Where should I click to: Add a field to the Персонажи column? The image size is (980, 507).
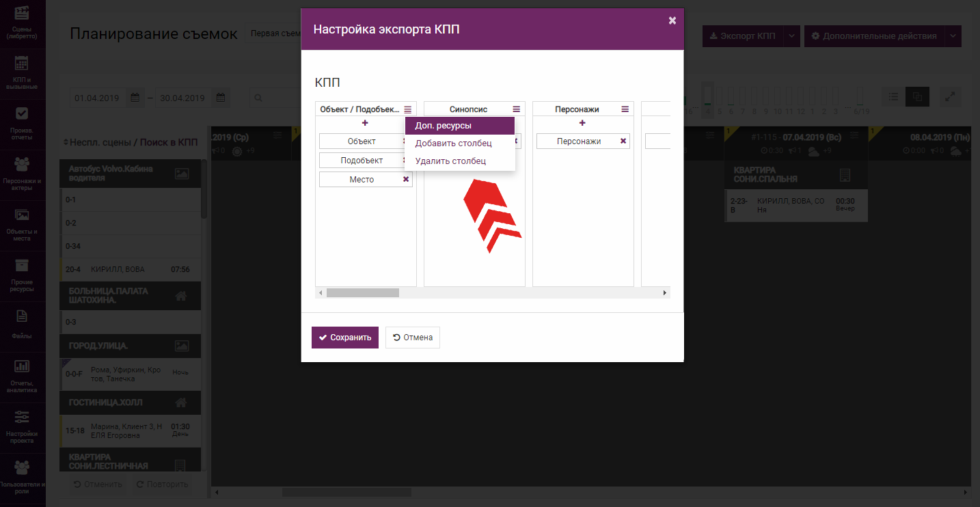pyautogui.click(x=582, y=123)
